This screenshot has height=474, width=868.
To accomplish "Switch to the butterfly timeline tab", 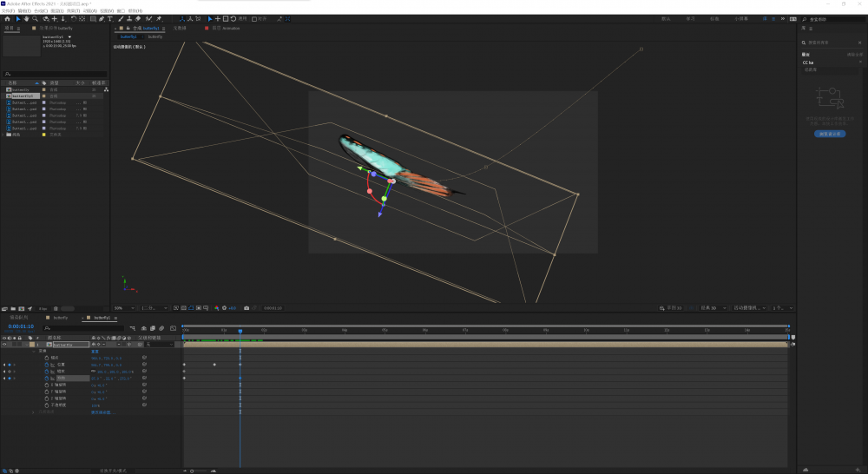I will coord(61,318).
